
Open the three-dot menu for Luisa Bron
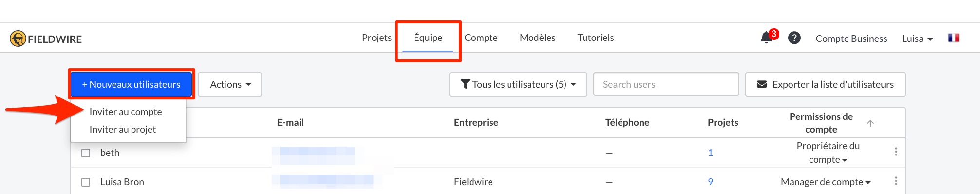pos(896,181)
